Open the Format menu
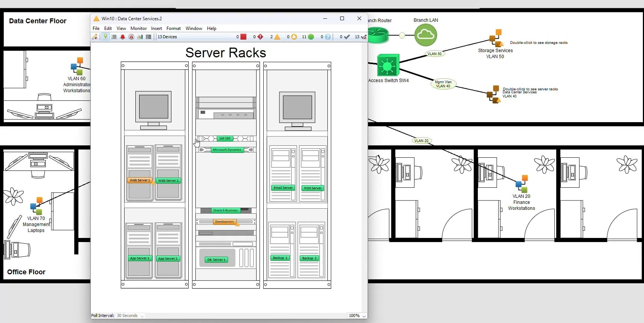 174,28
